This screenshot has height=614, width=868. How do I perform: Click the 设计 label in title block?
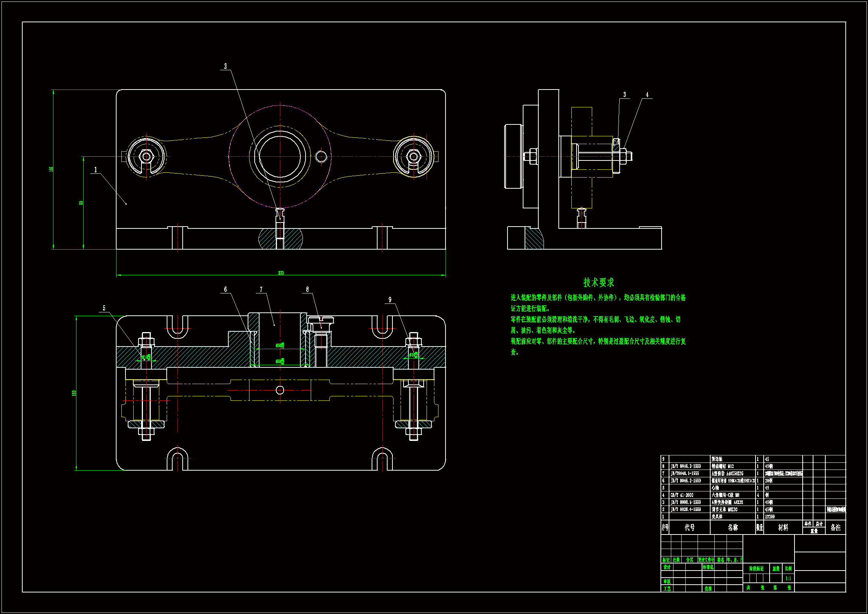[667, 567]
